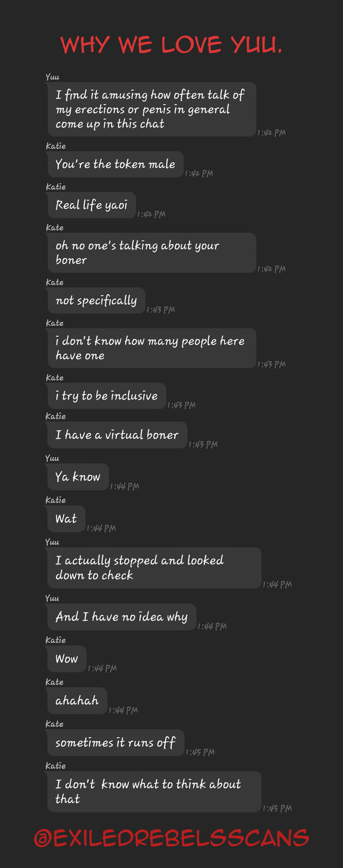The image size is (343, 868).
Task: Tap the "Ya know" message bubble
Action: pos(78,477)
